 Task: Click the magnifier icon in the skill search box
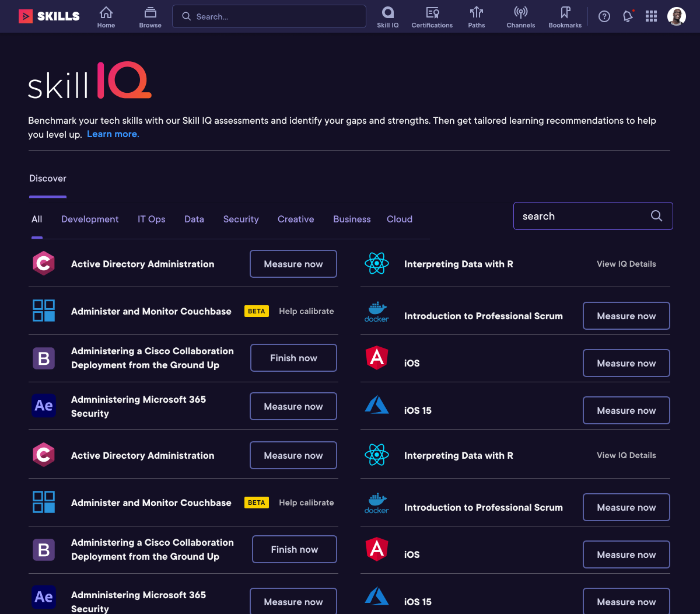(x=656, y=216)
